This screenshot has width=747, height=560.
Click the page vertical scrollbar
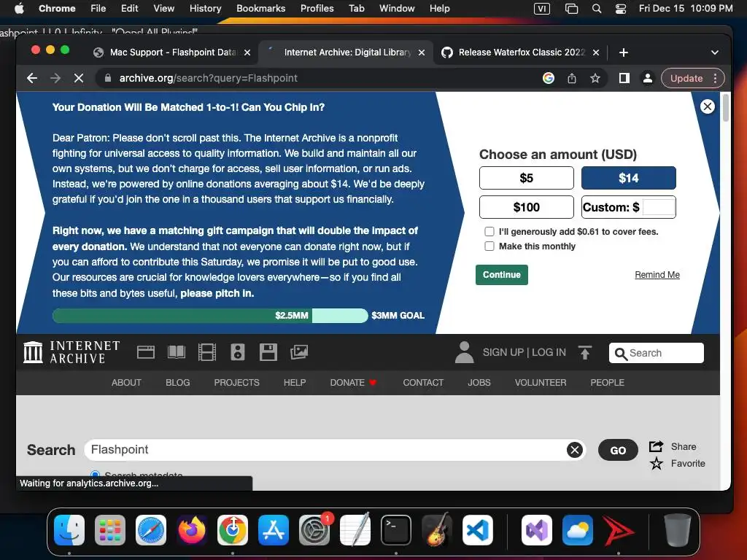click(725, 108)
